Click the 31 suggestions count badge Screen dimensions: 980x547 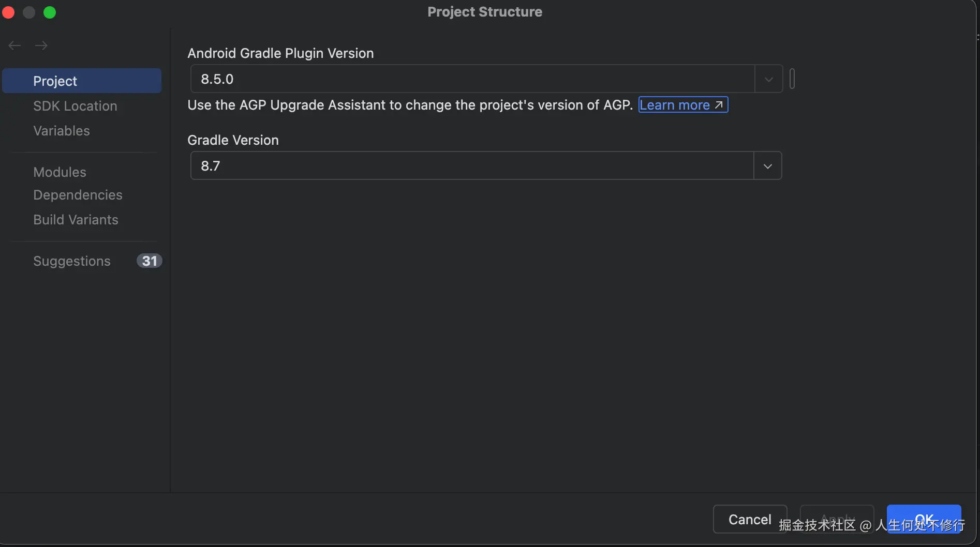click(x=149, y=261)
